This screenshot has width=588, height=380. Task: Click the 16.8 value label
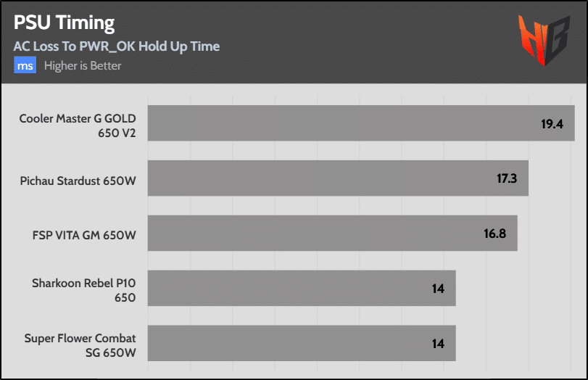[x=495, y=234]
